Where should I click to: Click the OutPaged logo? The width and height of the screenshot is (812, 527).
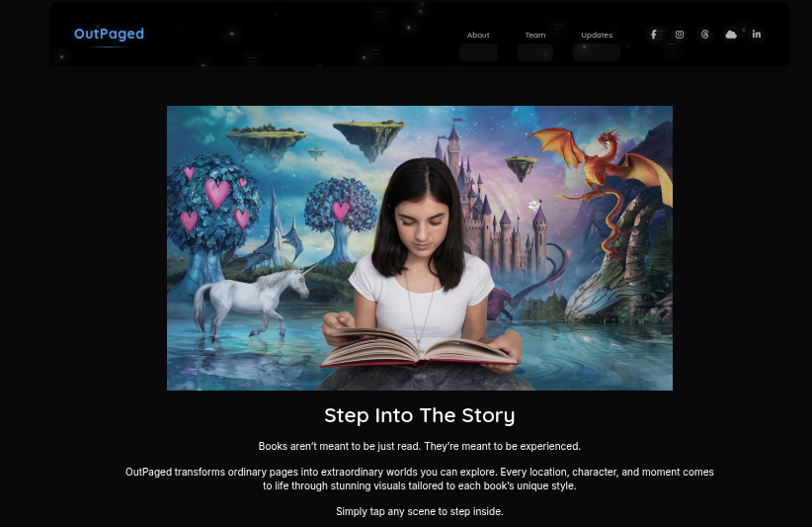(x=110, y=34)
